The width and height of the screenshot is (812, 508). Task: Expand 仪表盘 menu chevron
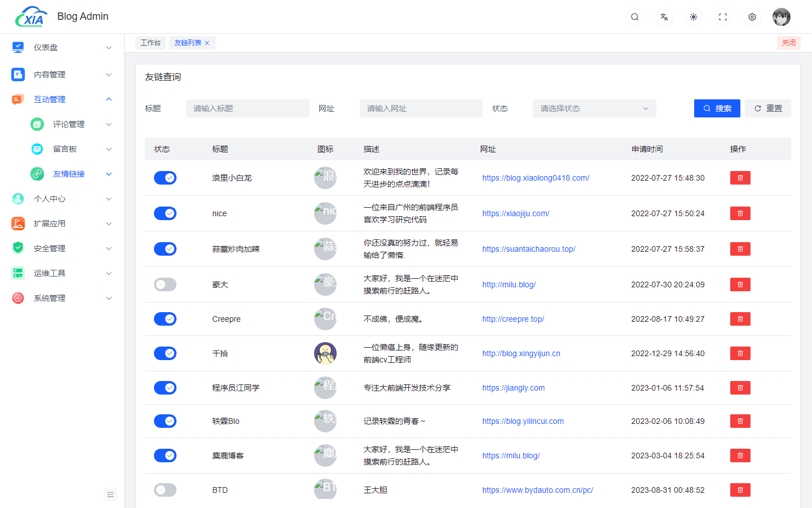coord(109,47)
